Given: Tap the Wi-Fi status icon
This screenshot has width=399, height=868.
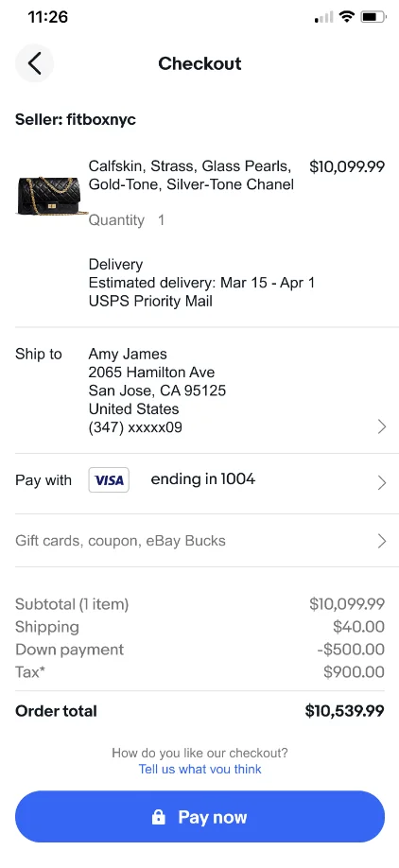Looking at the screenshot, I should (347, 17).
